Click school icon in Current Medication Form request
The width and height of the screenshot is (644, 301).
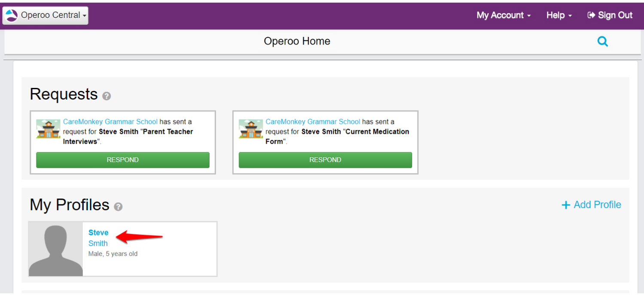coord(251,129)
